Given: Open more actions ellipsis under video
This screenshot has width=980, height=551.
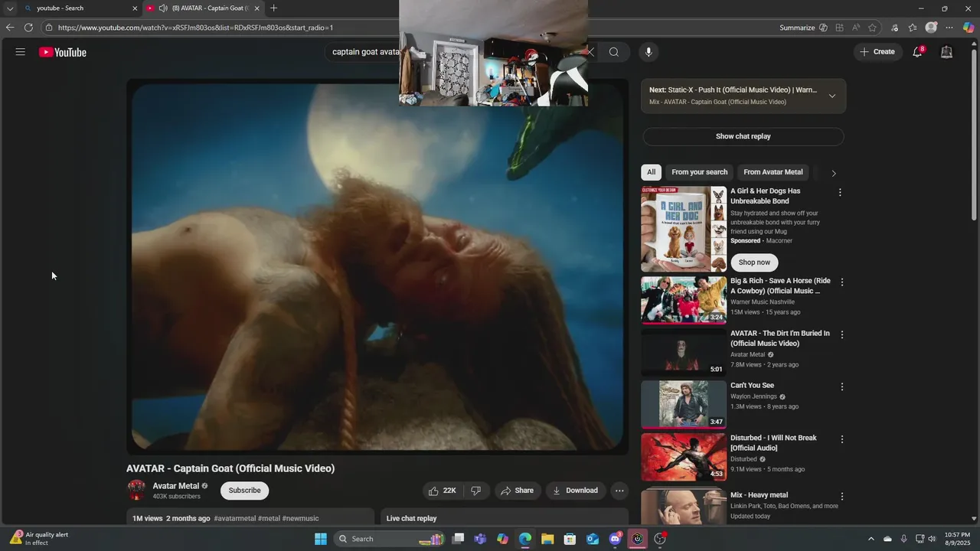Looking at the screenshot, I should [x=619, y=491].
